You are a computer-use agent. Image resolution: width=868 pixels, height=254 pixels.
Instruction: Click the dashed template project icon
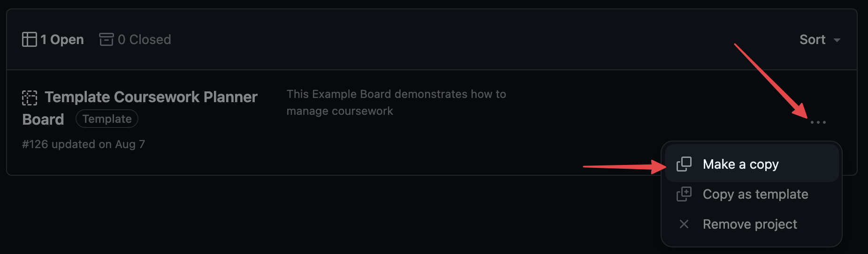click(30, 98)
